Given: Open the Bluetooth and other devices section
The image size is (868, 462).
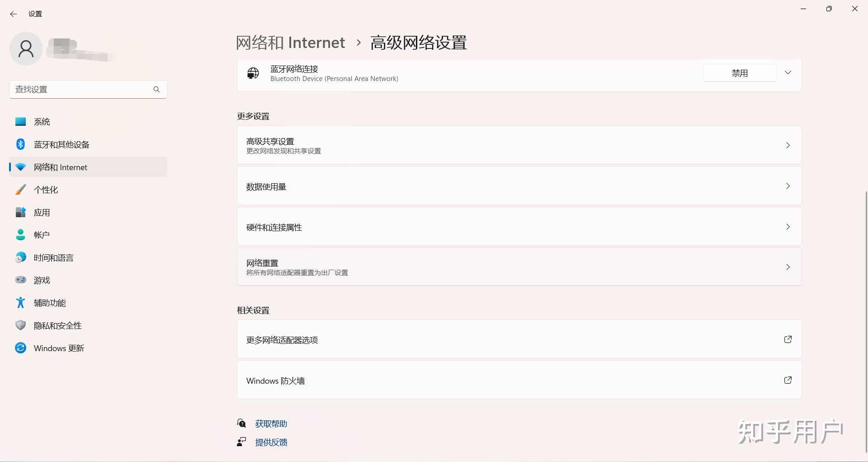Looking at the screenshot, I should click(61, 145).
